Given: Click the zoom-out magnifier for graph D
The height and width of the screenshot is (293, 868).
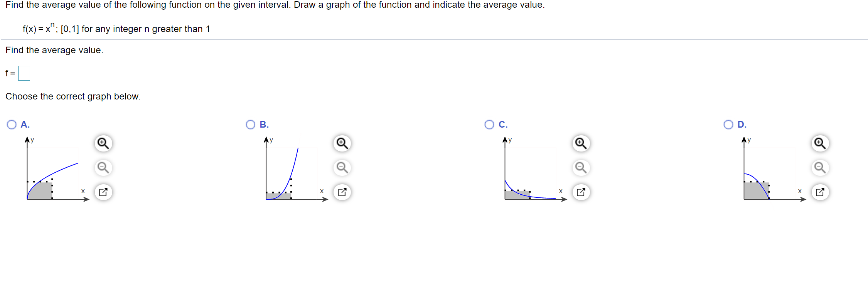Looking at the screenshot, I should pyautogui.click(x=819, y=168).
